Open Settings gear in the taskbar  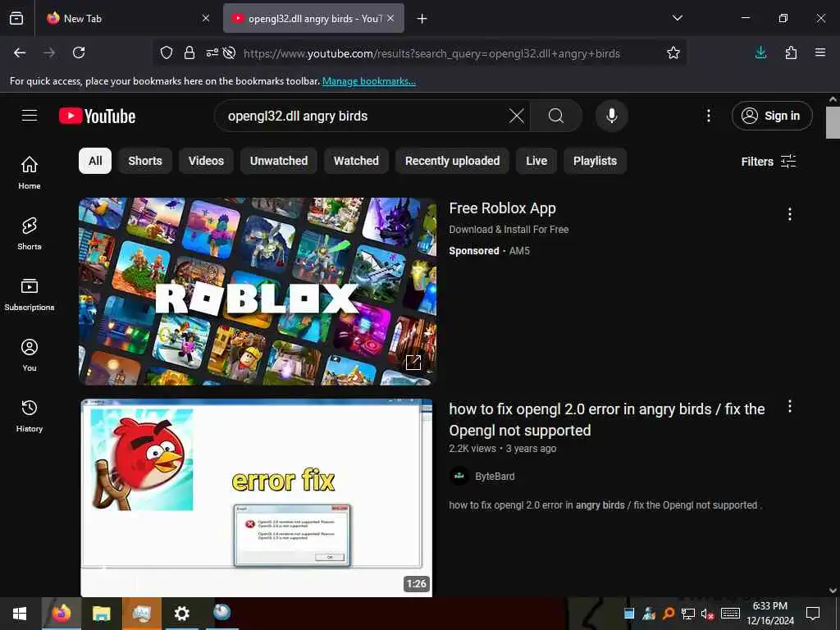[181, 614]
